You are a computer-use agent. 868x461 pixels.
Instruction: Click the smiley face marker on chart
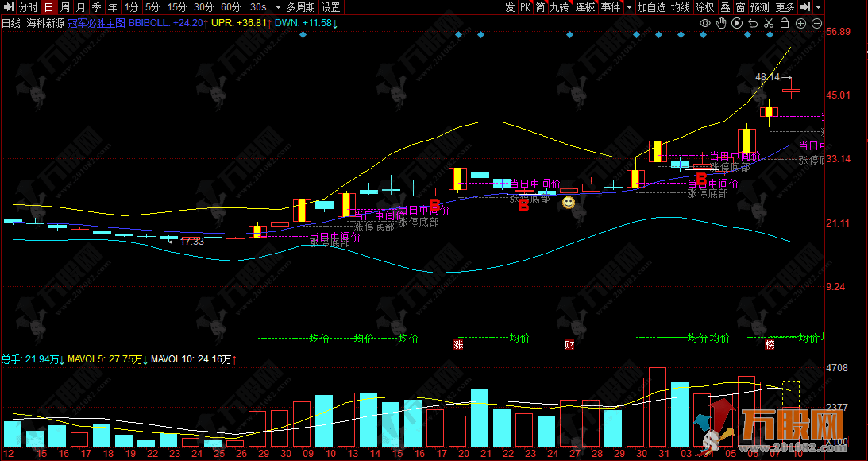point(569,203)
